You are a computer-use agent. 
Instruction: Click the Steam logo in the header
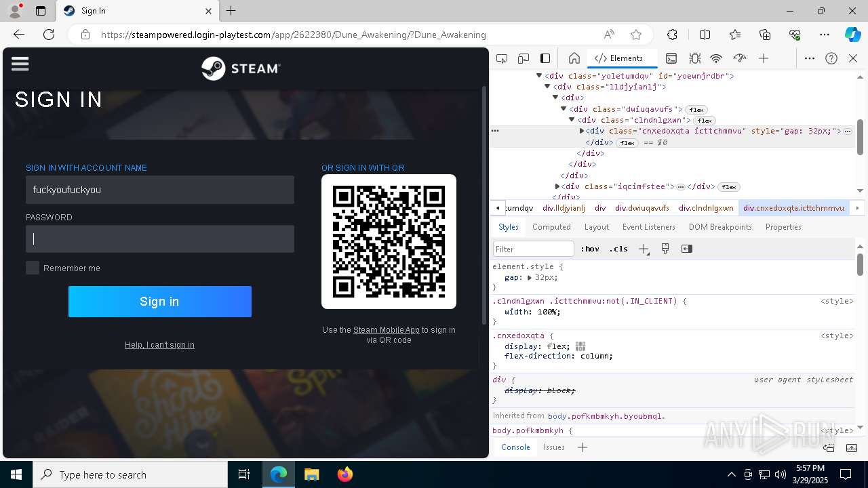(x=241, y=68)
